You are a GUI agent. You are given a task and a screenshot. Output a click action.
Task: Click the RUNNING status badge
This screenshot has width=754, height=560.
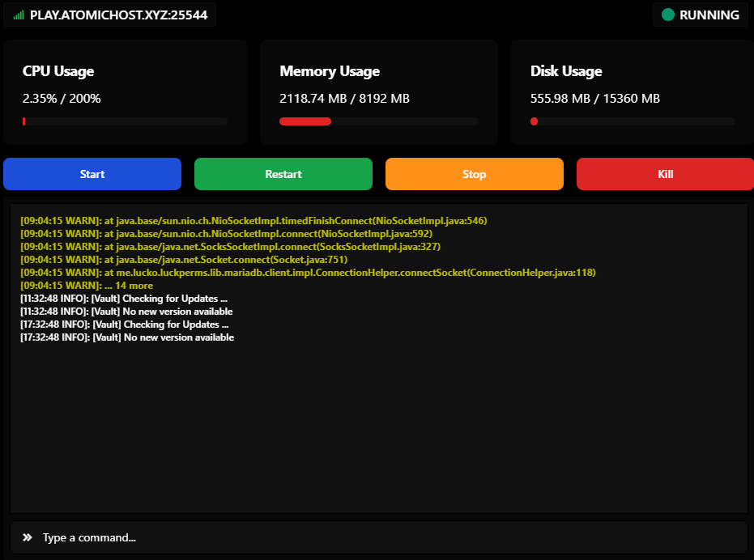(x=700, y=15)
